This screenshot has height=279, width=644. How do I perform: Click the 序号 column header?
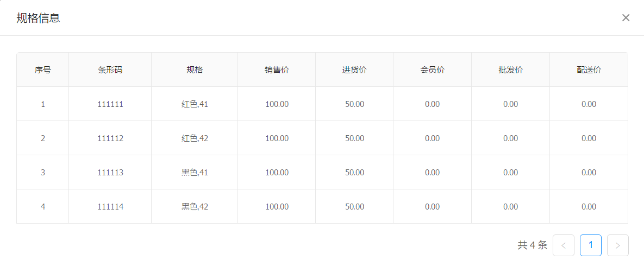[x=43, y=70]
